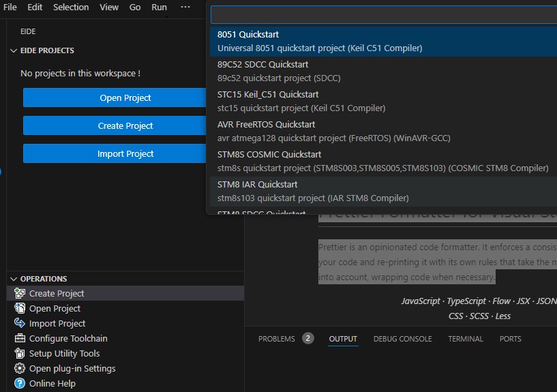This screenshot has height=392, width=557.
Task: Select the STM8S COSMIC Quickstart template
Action: tap(383, 161)
